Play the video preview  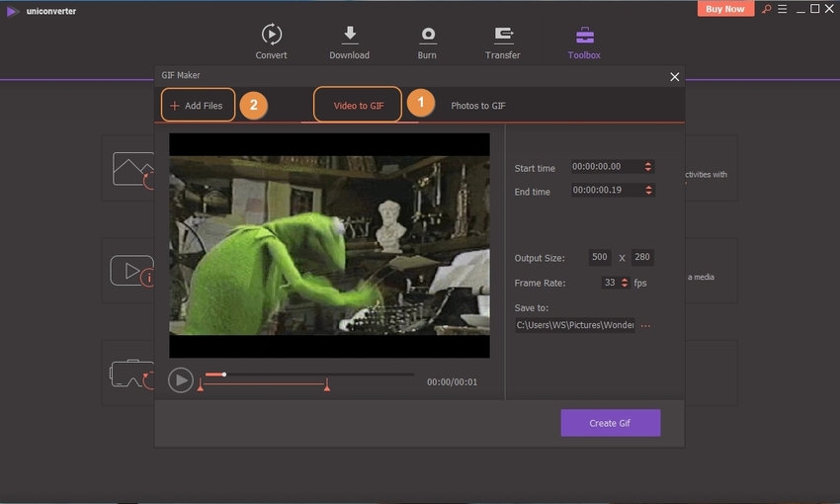tap(180, 379)
